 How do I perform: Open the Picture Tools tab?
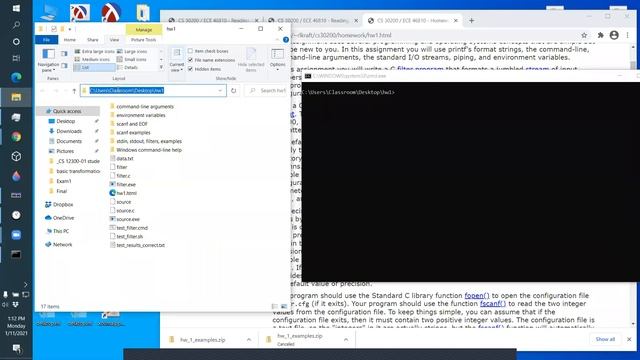click(x=143, y=40)
